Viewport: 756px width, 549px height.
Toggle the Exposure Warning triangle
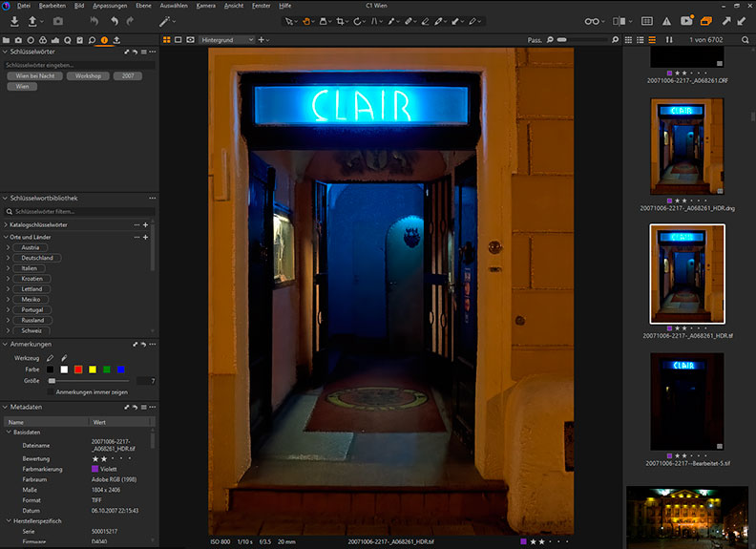[666, 21]
